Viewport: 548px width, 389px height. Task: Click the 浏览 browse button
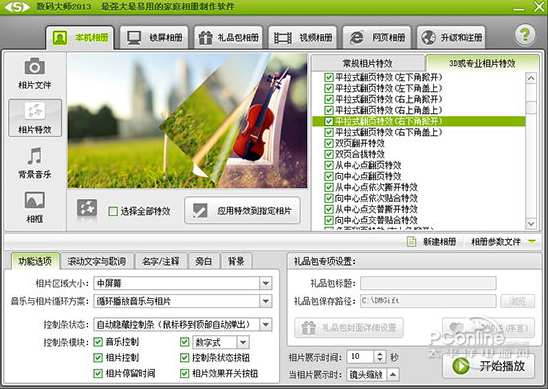517,301
